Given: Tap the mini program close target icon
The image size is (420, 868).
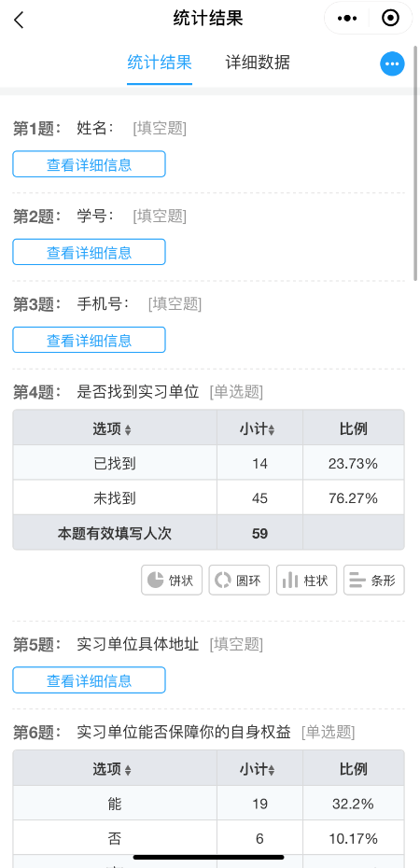Looking at the screenshot, I should pos(391,19).
